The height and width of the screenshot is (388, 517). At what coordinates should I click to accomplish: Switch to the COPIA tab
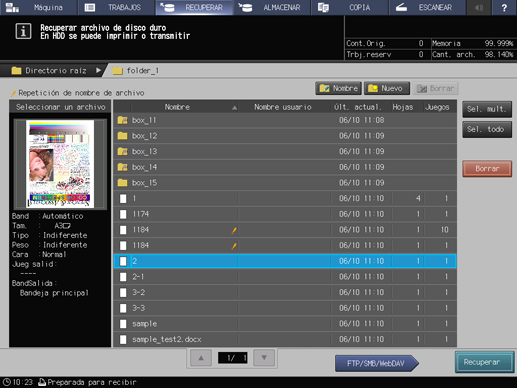[349, 7]
